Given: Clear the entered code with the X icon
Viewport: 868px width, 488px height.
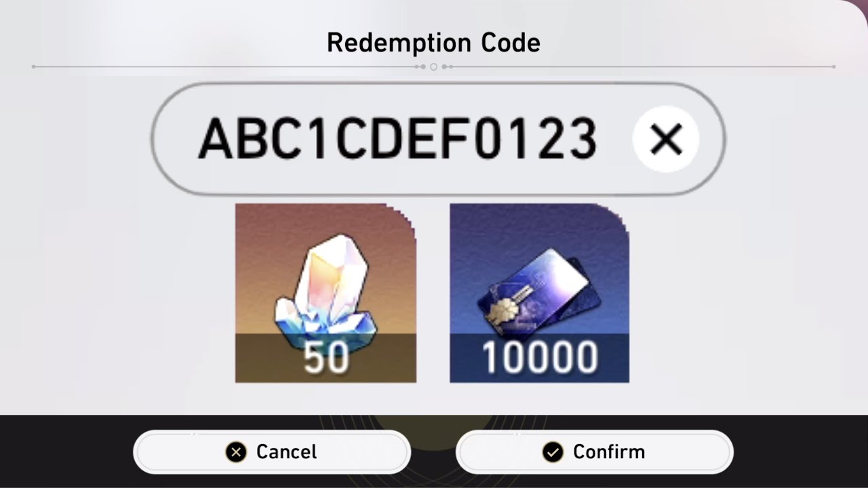Looking at the screenshot, I should [666, 139].
